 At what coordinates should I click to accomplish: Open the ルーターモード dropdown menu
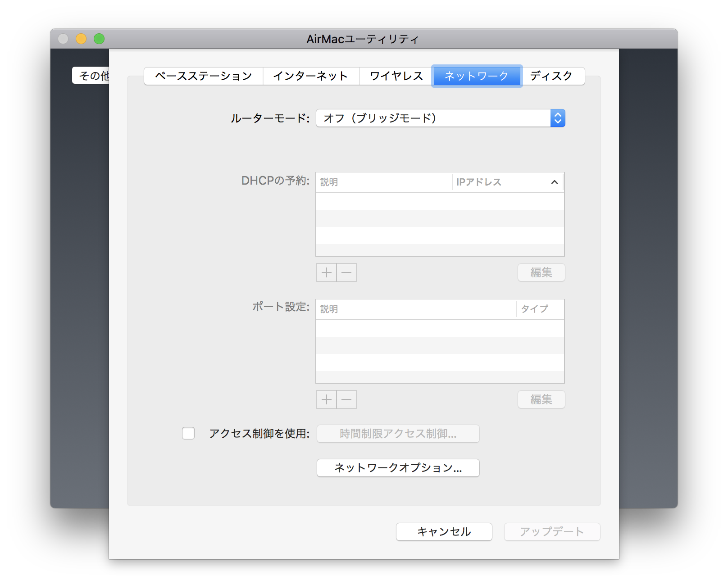[440, 118]
